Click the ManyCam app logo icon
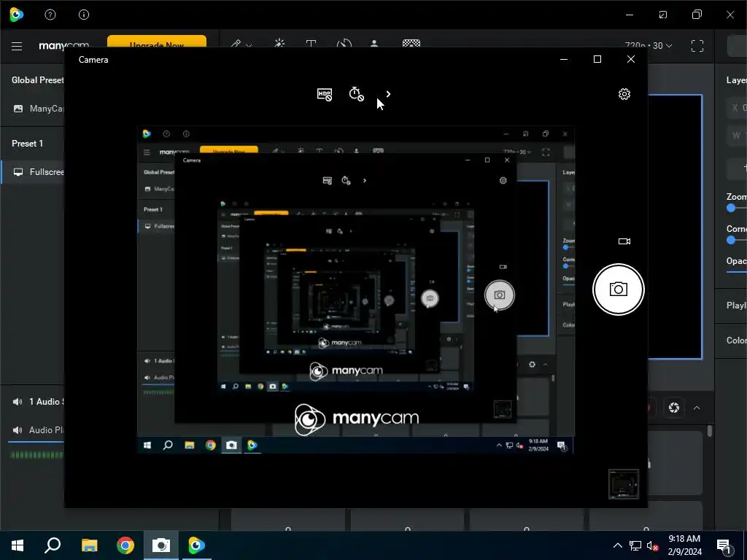 (16, 15)
